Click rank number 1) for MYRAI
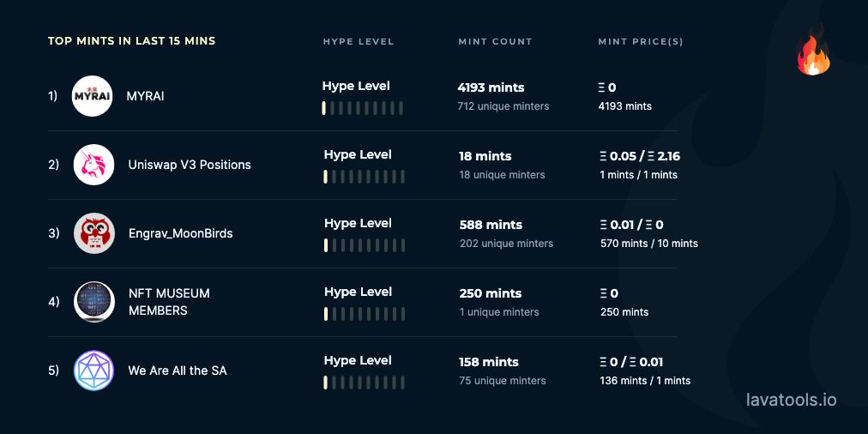The height and width of the screenshot is (434, 868). (52, 96)
